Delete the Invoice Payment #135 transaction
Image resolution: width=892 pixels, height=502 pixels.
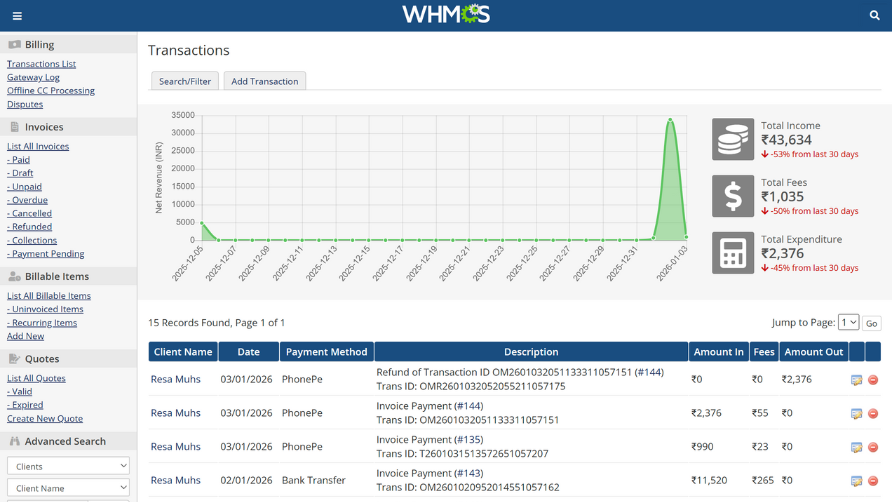click(873, 447)
